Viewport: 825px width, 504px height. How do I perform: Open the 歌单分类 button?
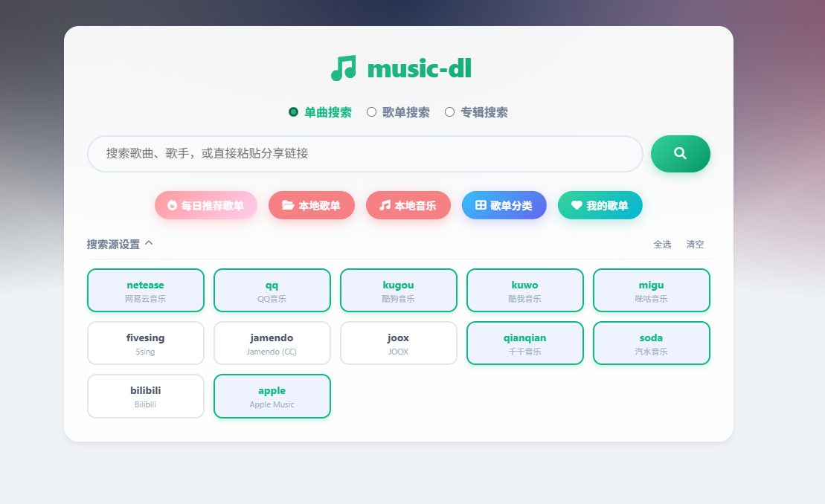pyautogui.click(x=504, y=205)
